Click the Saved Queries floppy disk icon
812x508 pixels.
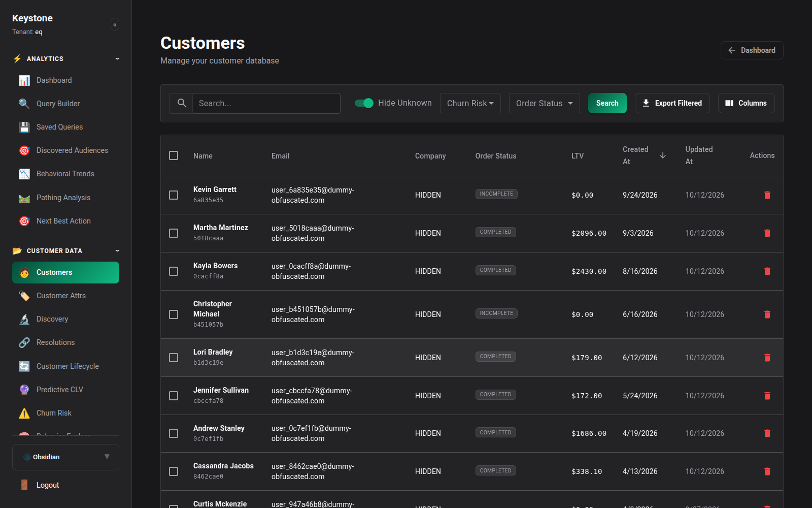[x=24, y=127]
